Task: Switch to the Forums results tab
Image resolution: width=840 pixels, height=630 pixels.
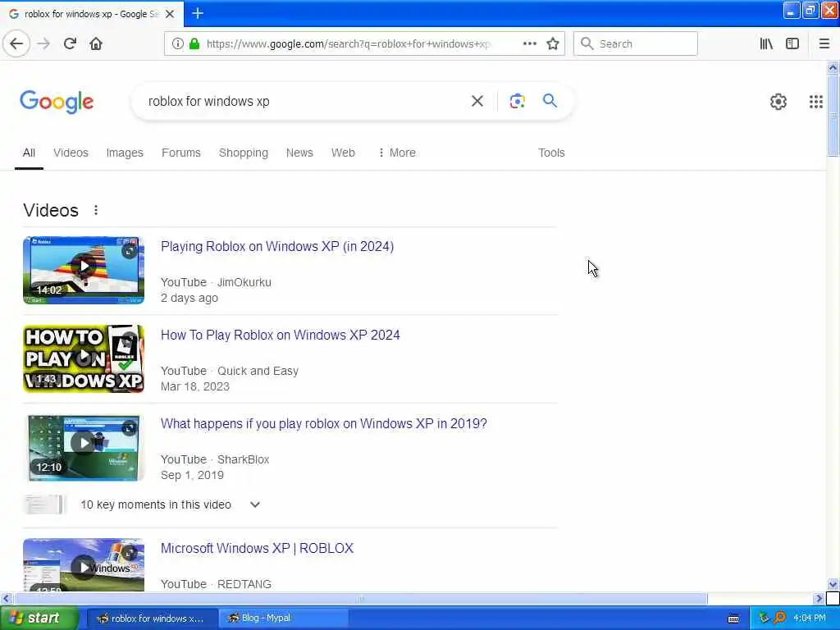Action: click(x=181, y=153)
